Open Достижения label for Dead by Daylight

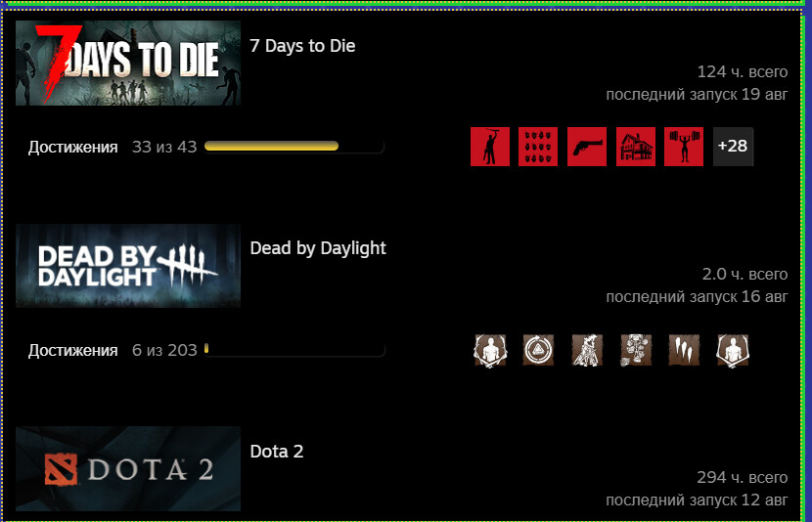[x=73, y=350]
